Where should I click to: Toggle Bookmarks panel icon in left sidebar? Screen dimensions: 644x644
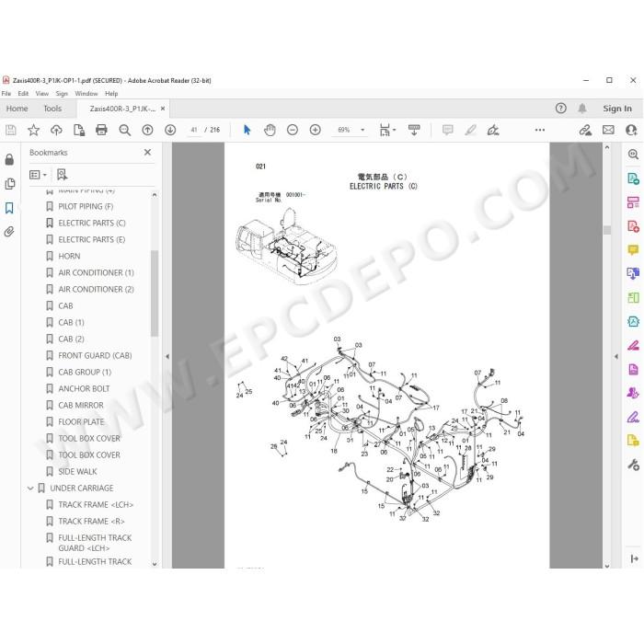coord(9,208)
